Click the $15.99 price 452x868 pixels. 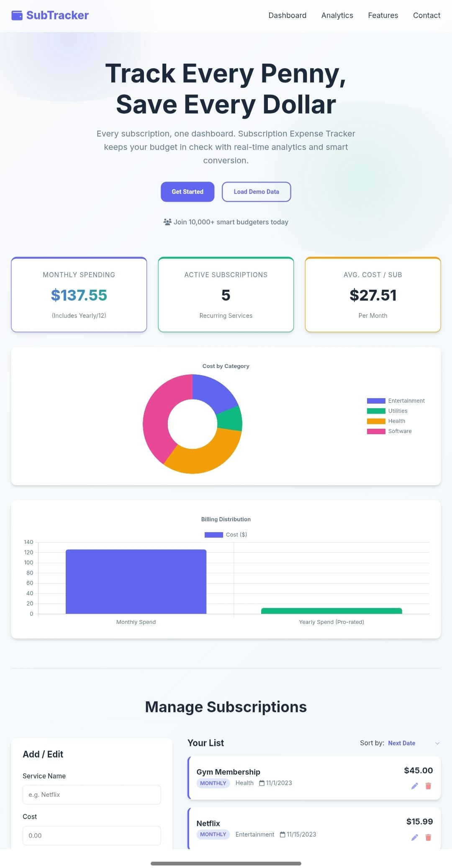coord(419,822)
